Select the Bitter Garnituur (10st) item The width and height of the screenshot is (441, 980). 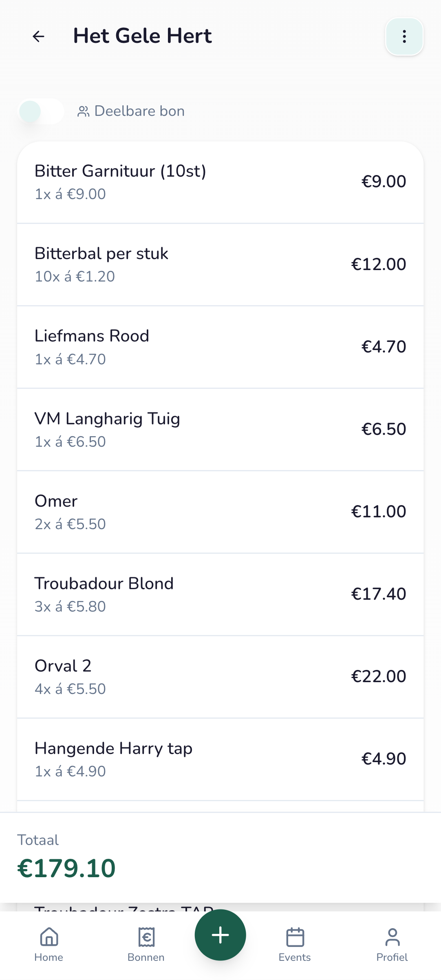coord(220,182)
